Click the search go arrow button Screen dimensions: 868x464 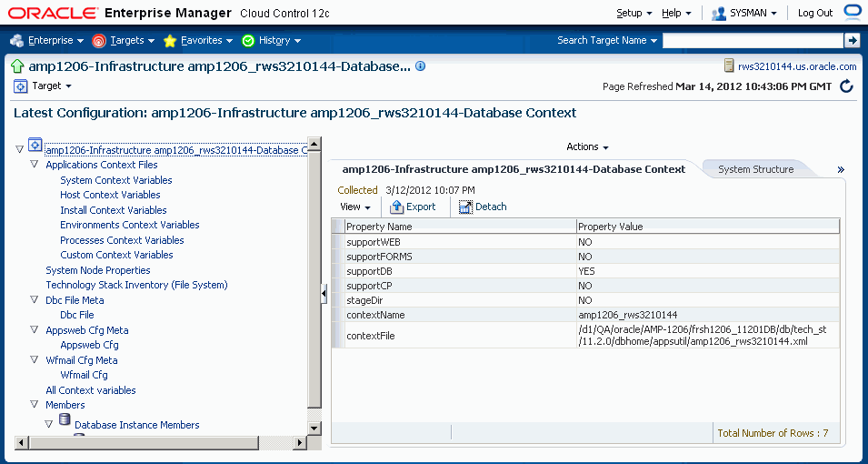851,40
